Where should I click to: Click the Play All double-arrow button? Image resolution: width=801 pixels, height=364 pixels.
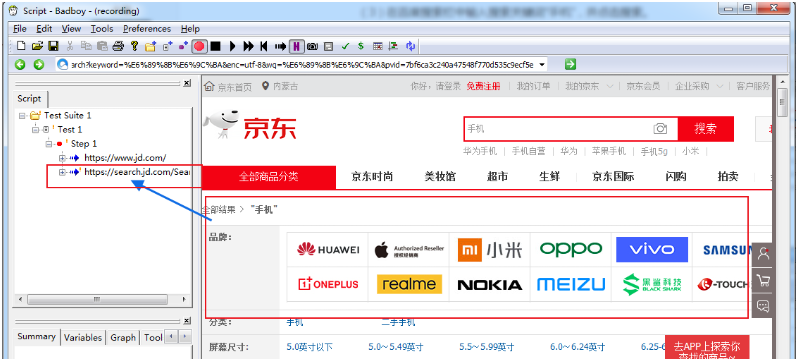coord(248,46)
